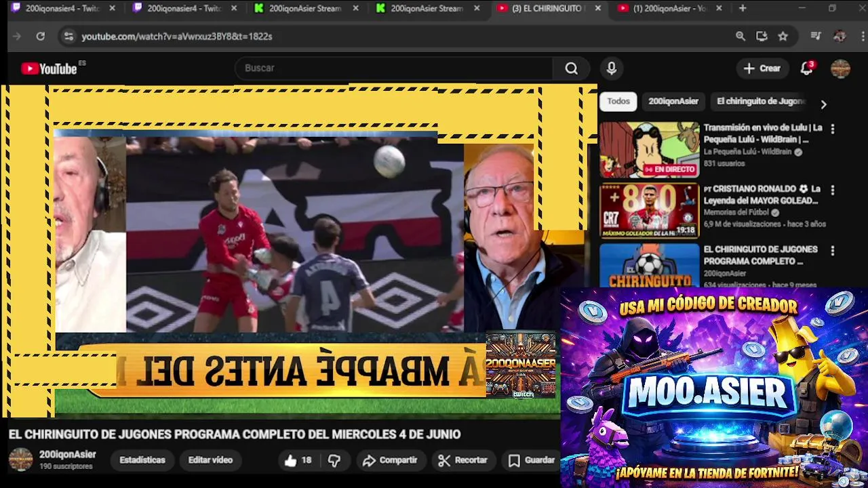This screenshot has height=488, width=868.
Task: Click the install or cast icon beside the star
Action: [762, 37]
